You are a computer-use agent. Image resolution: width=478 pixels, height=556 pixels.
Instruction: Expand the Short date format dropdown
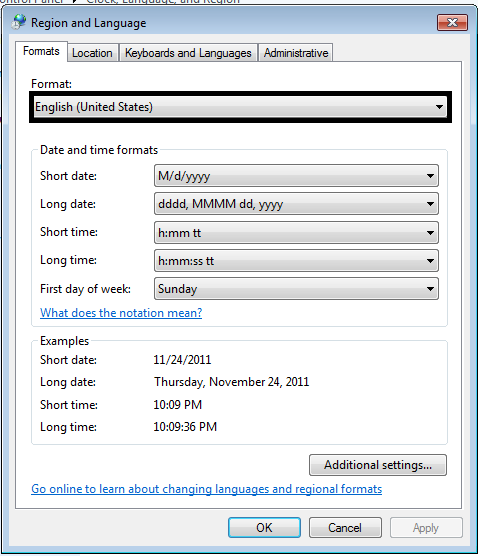pyautogui.click(x=296, y=176)
